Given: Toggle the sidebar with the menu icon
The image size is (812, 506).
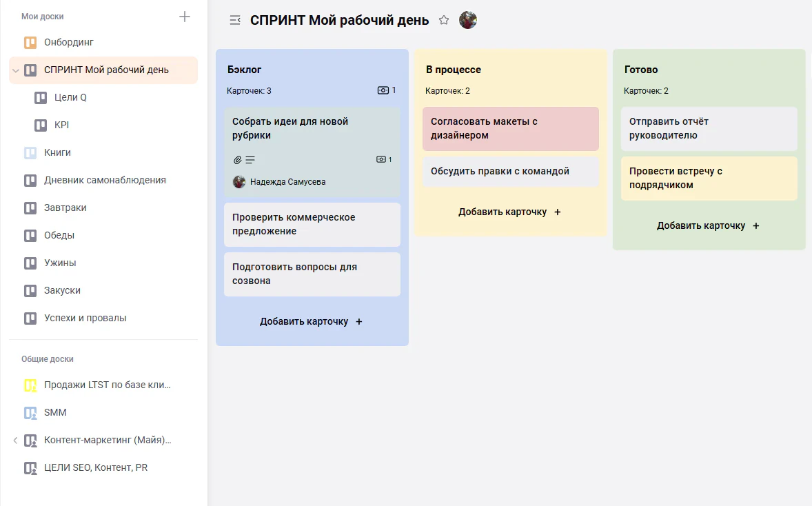Looking at the screenshot, I should [x=235, y=20].
